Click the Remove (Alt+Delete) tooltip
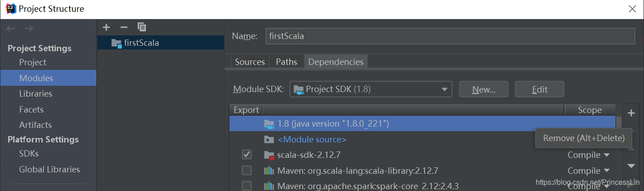 pos(584,138)
